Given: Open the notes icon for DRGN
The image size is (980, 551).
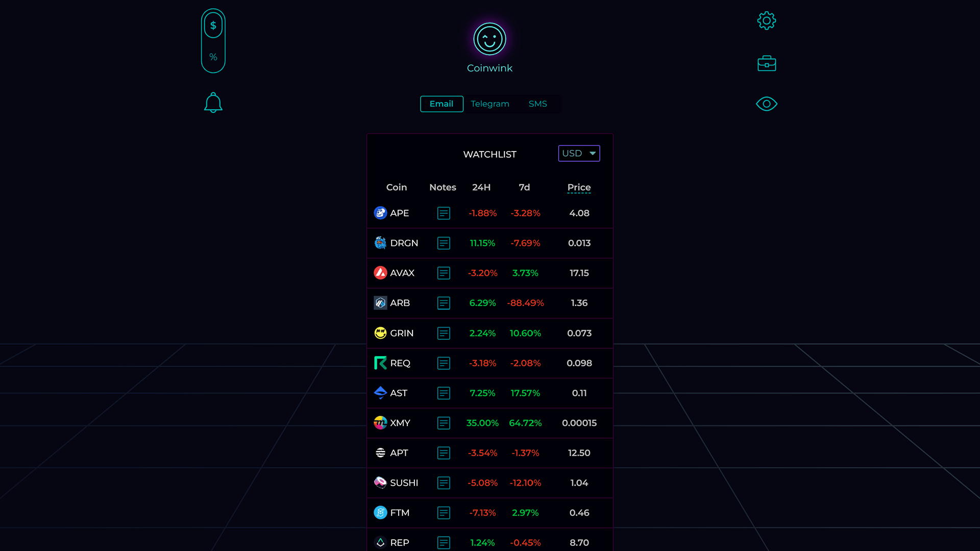Looking at the screenshot, I should click(x=444, y=243).
